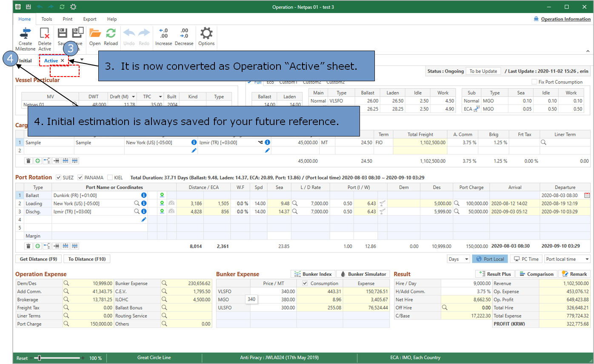Open the Tools ribbon tab
Image resolution: width=594 pixels, height=364 pixels.
click(x=47, y=19)
